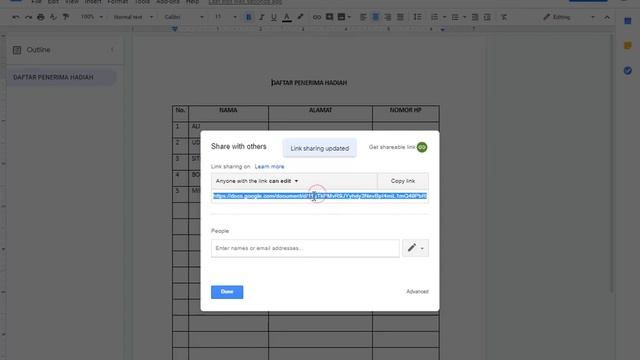Select Left align

pyautogui.click(x=363, y=17)
